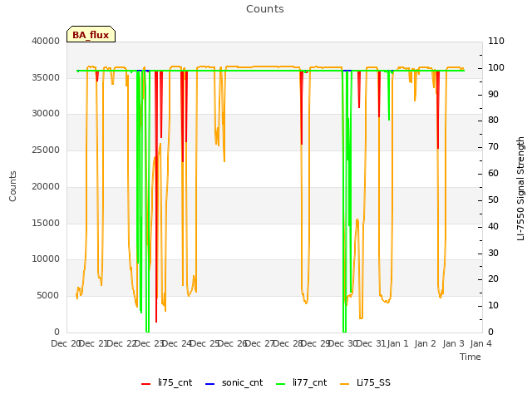Click the 30 right axis tick label

pos(493,253)
